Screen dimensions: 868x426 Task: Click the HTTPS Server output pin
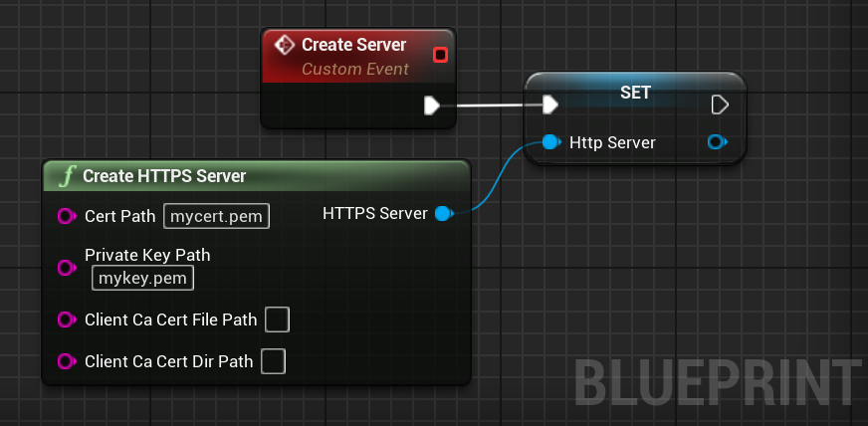point(443,213)
